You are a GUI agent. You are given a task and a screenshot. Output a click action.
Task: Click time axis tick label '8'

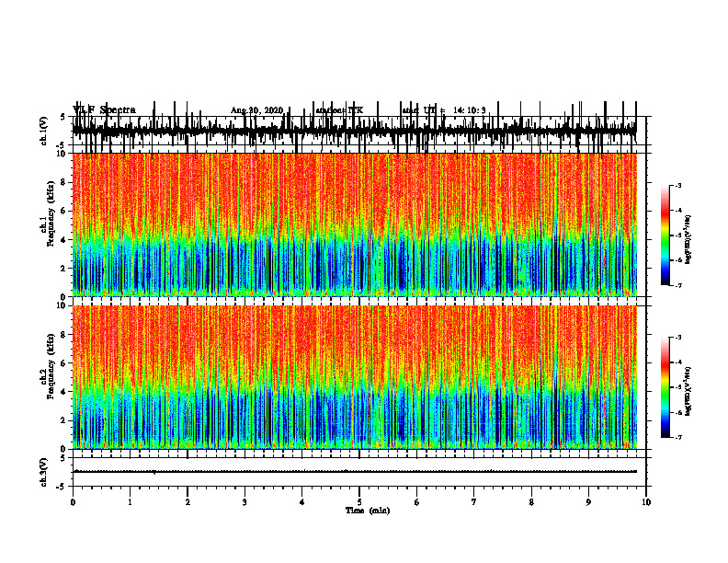[531, 502]
